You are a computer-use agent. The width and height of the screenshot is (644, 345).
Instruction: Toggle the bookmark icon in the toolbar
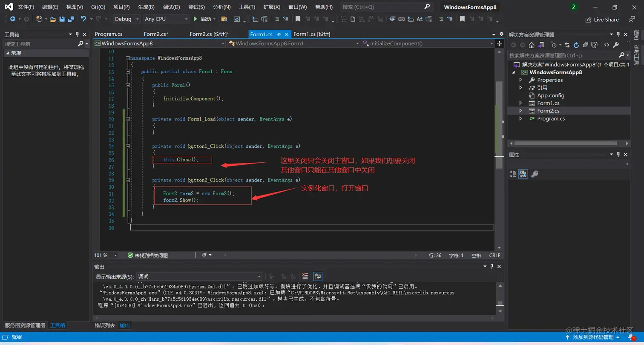point(298,19)
